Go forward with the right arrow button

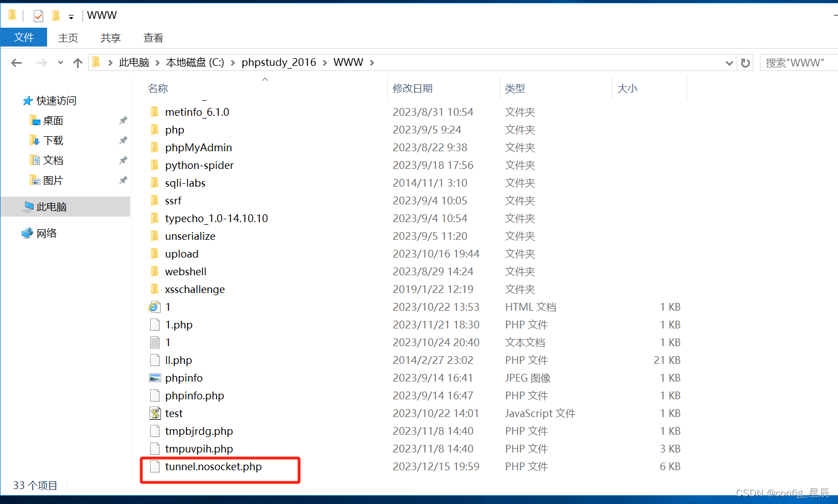point(42,63)
